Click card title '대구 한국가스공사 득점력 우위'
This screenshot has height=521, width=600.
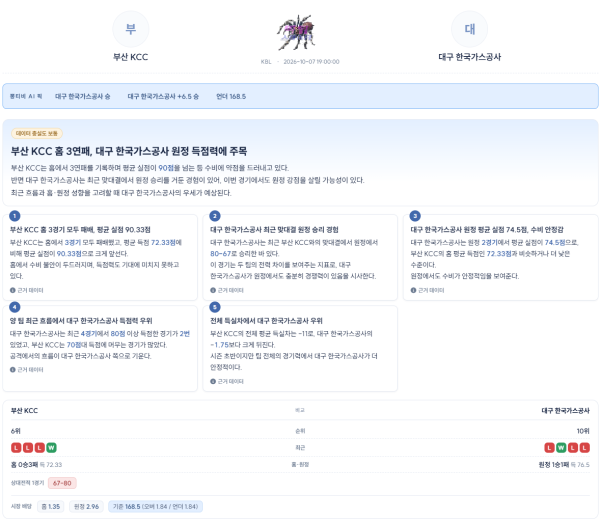coord(81,321)
